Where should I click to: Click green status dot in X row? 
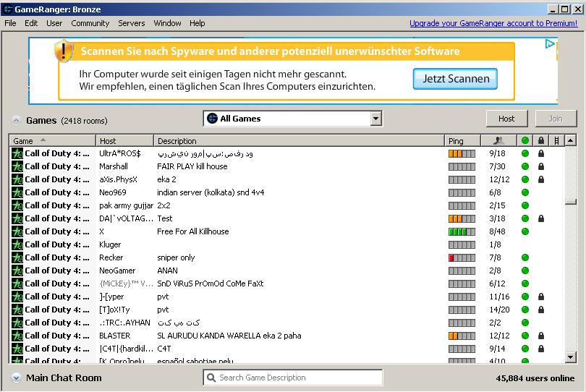pos(525,231)
